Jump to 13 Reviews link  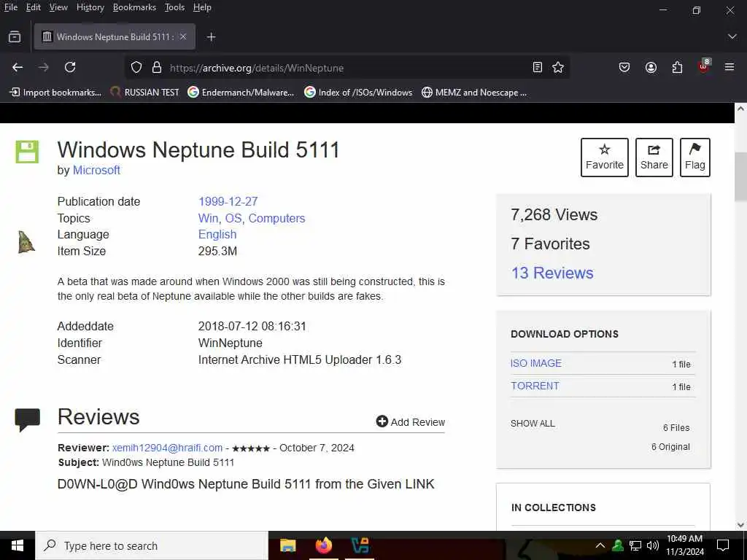click(552, 273)
